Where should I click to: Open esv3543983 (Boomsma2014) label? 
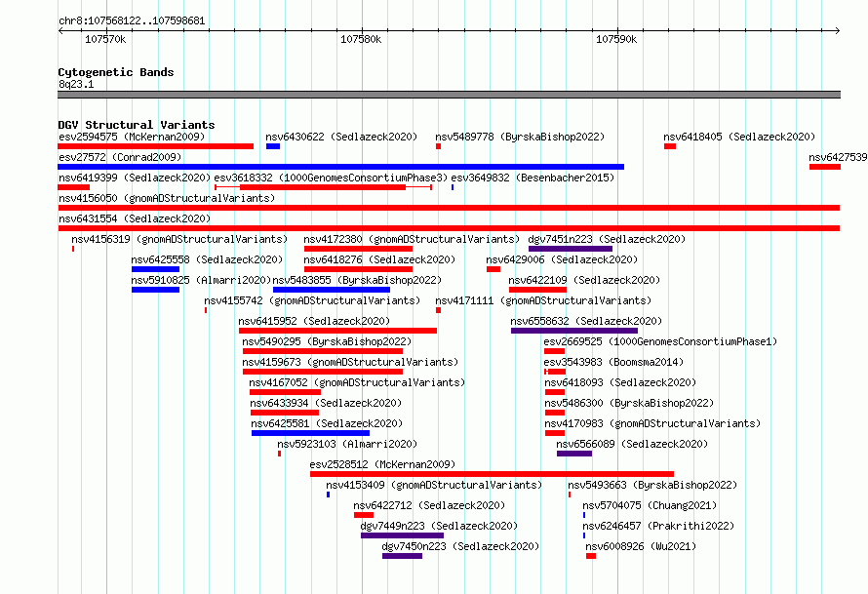point(613,362)
